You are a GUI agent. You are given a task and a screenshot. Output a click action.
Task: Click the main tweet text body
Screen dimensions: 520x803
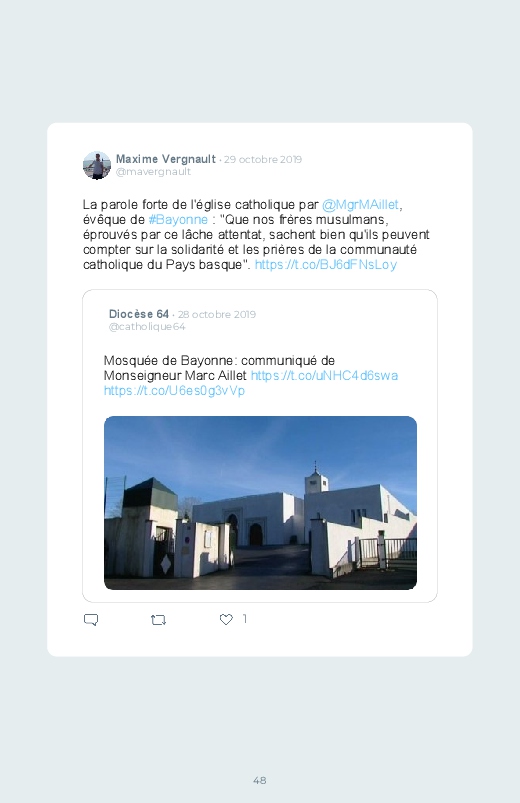[256, 235]
